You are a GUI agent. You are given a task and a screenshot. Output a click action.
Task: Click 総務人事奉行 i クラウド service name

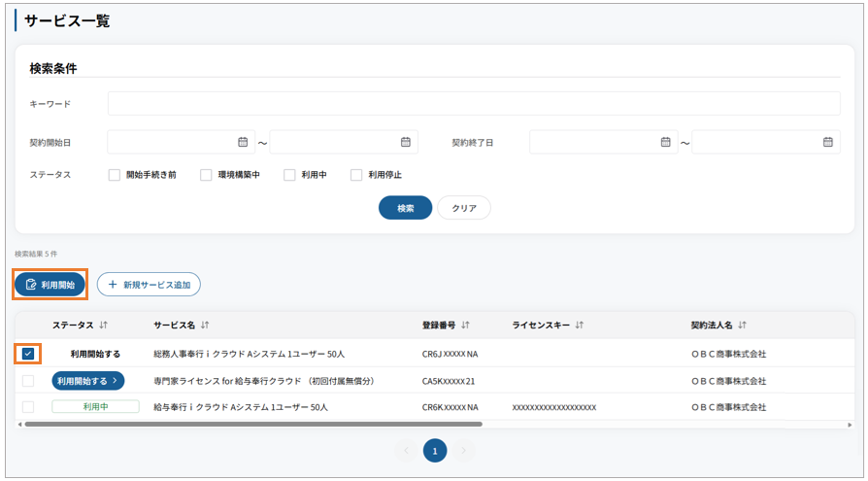[250, 354]
